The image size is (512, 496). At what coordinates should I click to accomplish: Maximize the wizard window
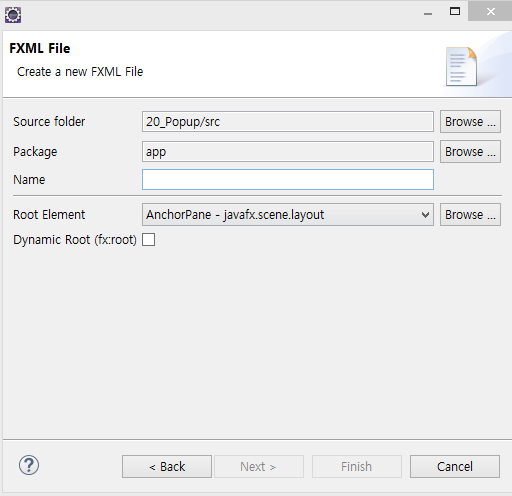[455, 12]
